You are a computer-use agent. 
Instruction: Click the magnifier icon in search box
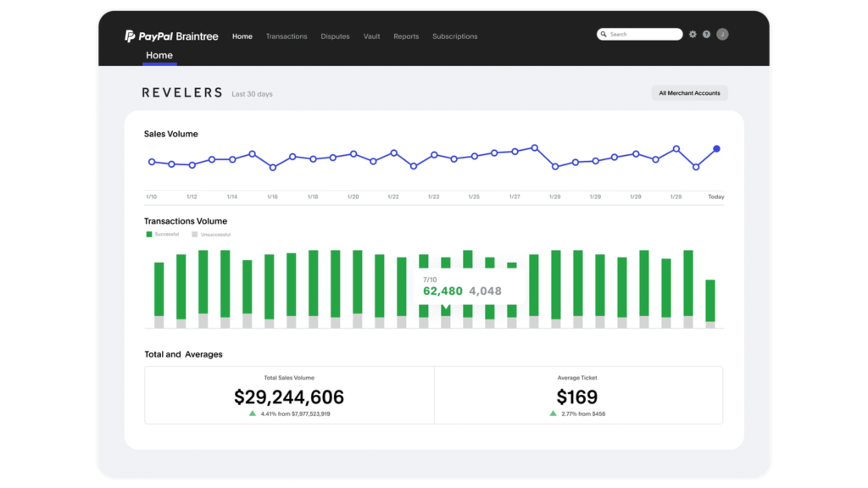point(604,35)
